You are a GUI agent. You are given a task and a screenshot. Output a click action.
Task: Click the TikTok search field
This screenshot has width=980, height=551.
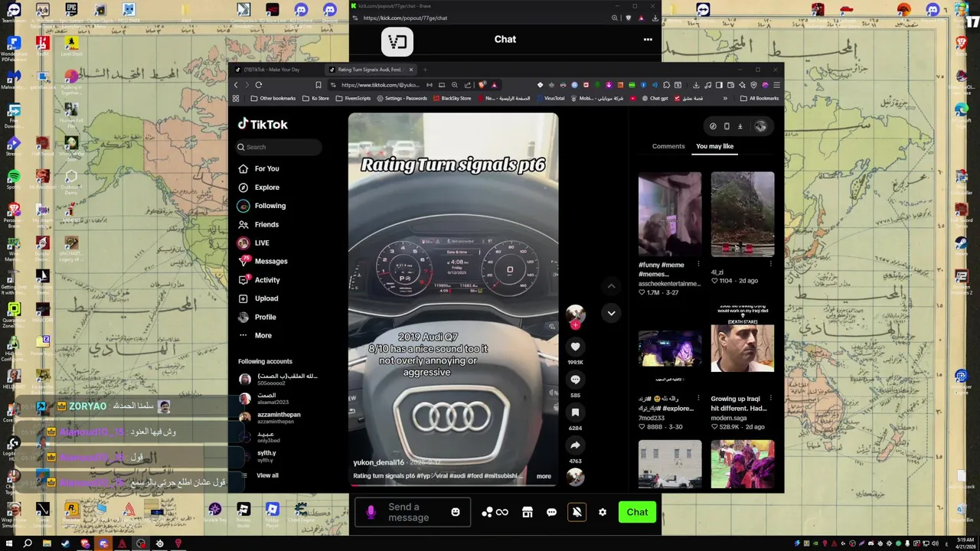279,147
